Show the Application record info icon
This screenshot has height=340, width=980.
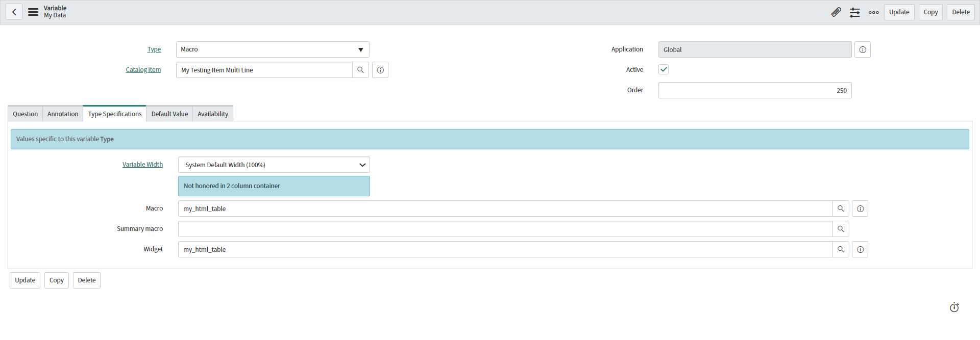coord(863,49)
